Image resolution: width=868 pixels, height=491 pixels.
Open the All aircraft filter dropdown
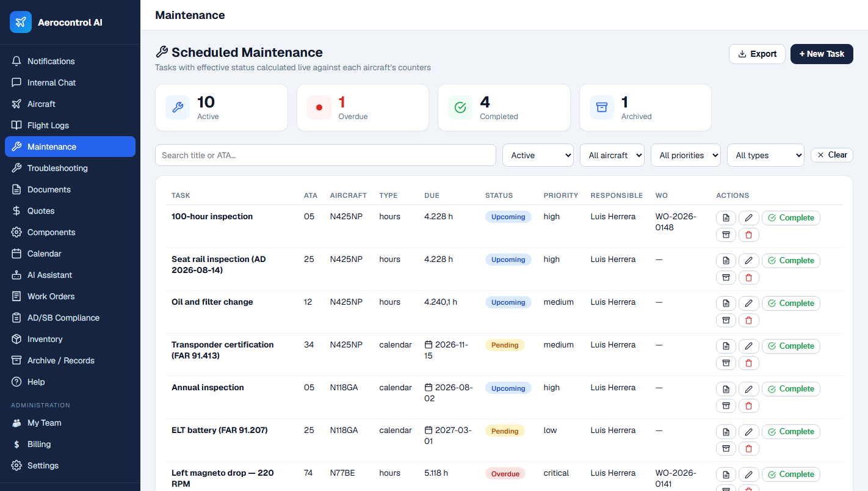[x=612, y=155]
